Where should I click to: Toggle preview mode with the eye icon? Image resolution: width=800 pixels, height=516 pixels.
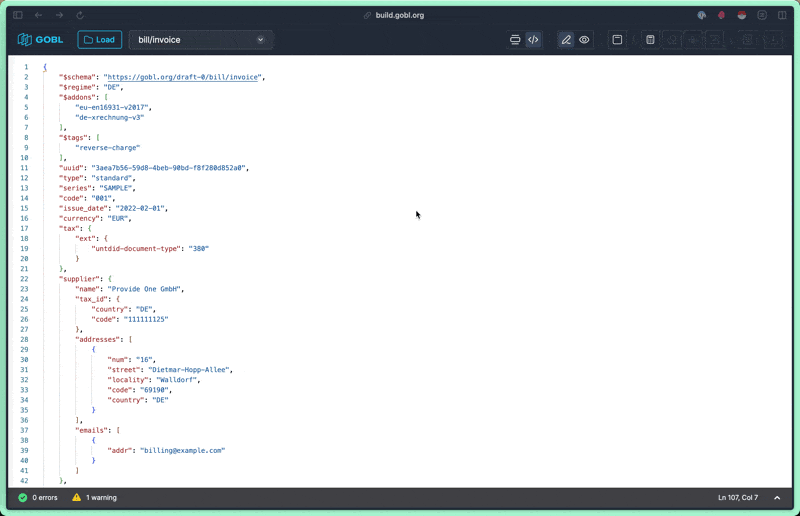584,40
